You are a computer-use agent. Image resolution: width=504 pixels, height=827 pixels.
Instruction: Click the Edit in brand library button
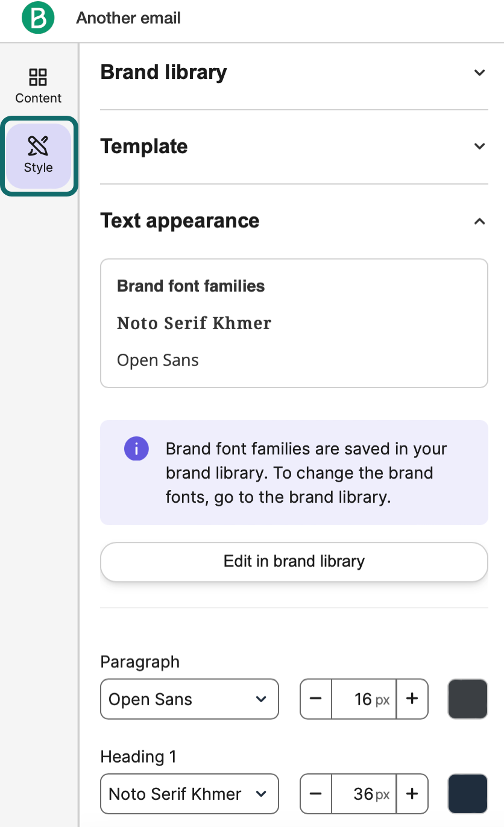(x=294, y=561)
